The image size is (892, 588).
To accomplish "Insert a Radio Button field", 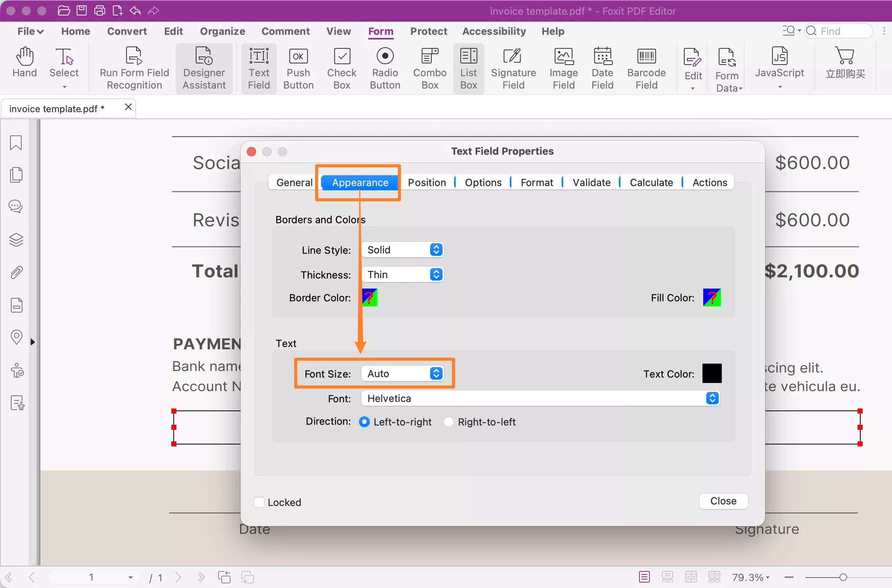I will 385,69.
